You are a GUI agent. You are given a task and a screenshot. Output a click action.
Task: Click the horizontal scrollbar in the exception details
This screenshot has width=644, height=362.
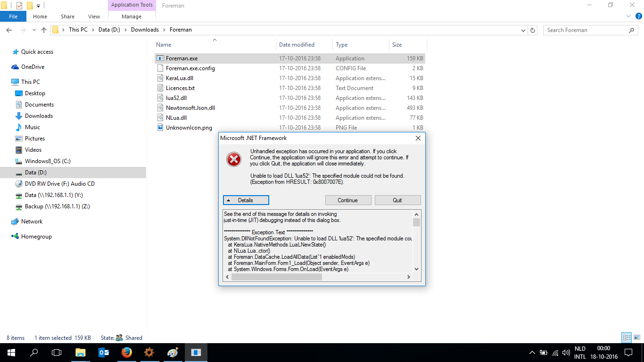[x=276, y=277]
